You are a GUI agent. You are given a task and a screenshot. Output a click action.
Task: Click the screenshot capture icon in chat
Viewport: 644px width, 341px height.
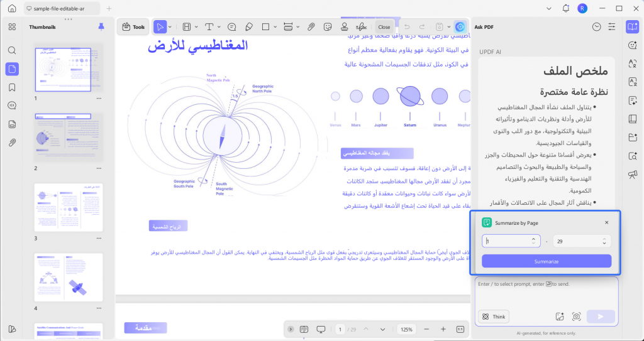coord(577,317)
